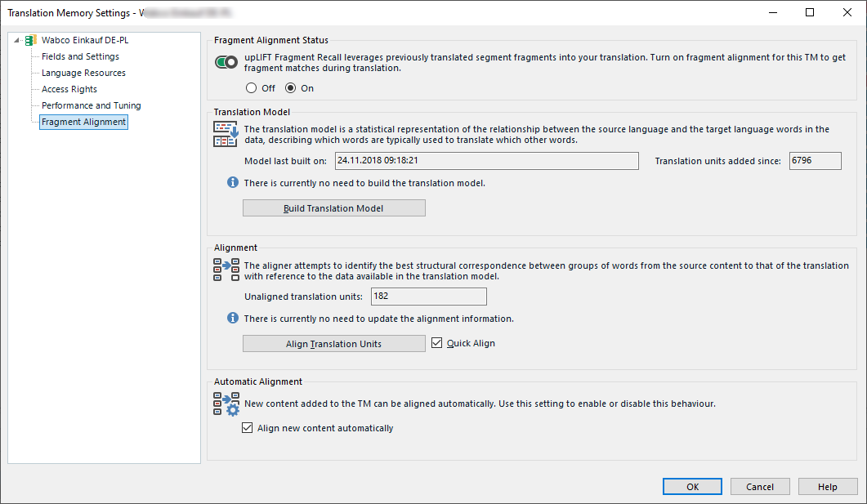Minimize the Translation Memory Settings window
The width and height of the screenshot is (867, 504).
(773, 13)
